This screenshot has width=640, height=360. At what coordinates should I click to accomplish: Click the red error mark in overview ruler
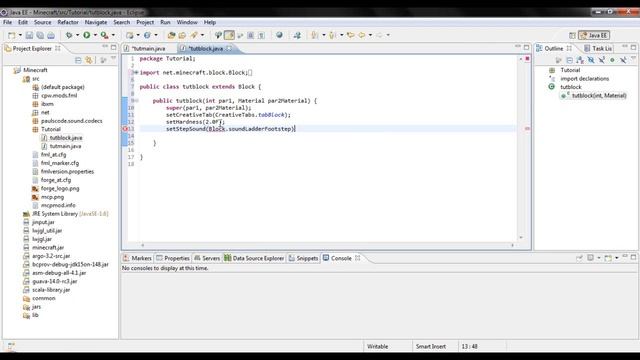(527, 129)
